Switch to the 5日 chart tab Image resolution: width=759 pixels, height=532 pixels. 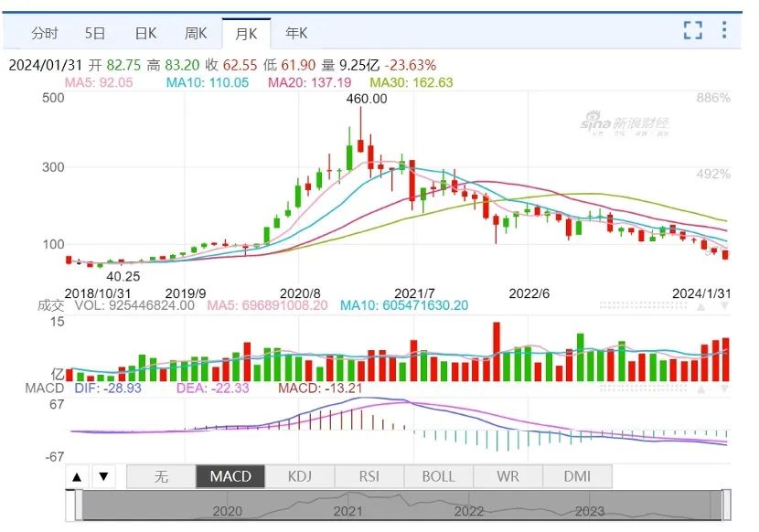[x=95, y=34]
